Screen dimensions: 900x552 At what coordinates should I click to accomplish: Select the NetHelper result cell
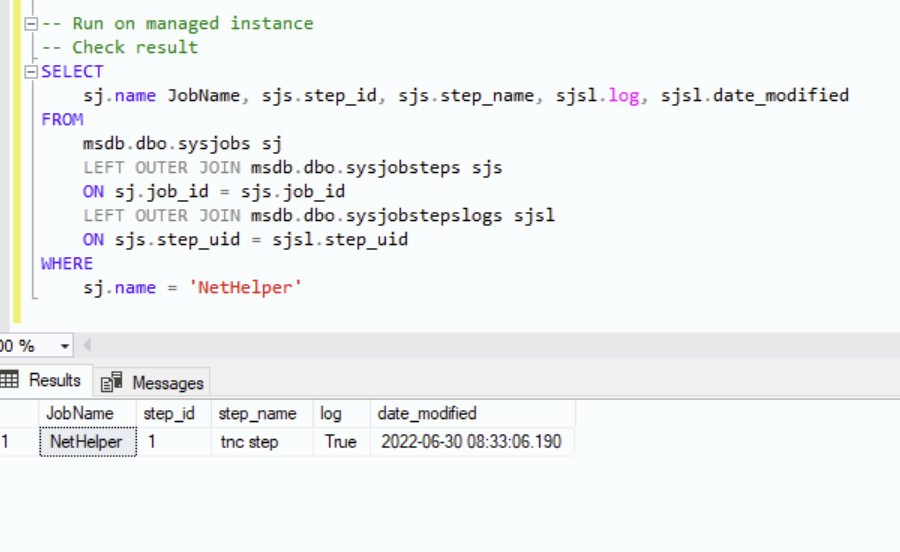pyautogui.click(x=87, y=442)
